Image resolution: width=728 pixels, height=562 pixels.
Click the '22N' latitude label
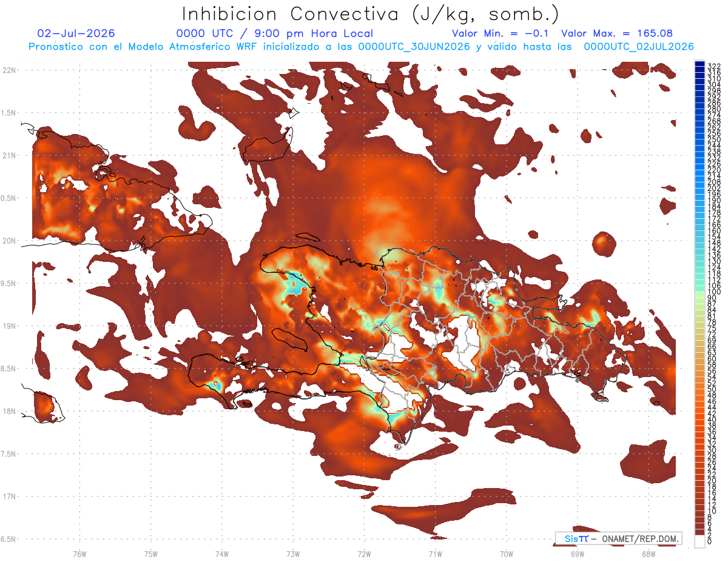point(8,70)
